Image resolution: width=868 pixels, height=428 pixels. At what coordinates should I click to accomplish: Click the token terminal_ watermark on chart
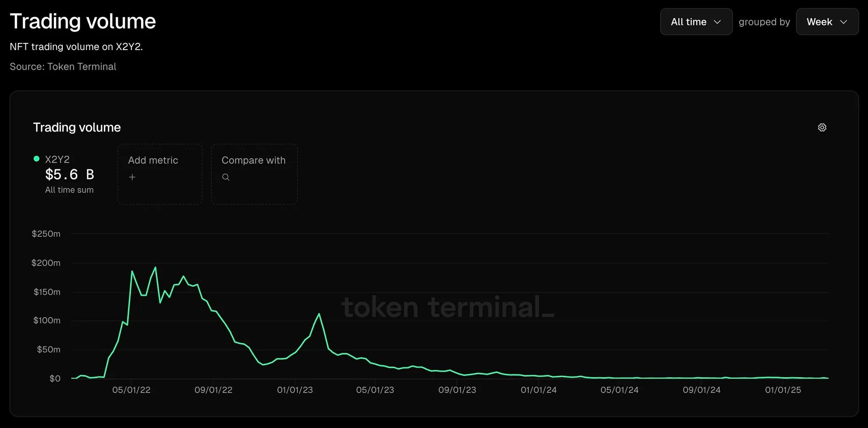click(x=448, y=307)
